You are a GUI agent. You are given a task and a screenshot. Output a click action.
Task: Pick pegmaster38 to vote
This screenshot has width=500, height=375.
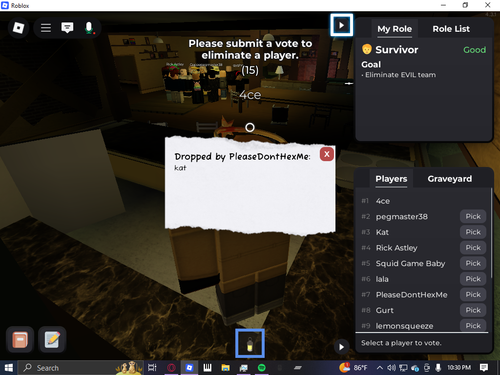pos(473,217)
